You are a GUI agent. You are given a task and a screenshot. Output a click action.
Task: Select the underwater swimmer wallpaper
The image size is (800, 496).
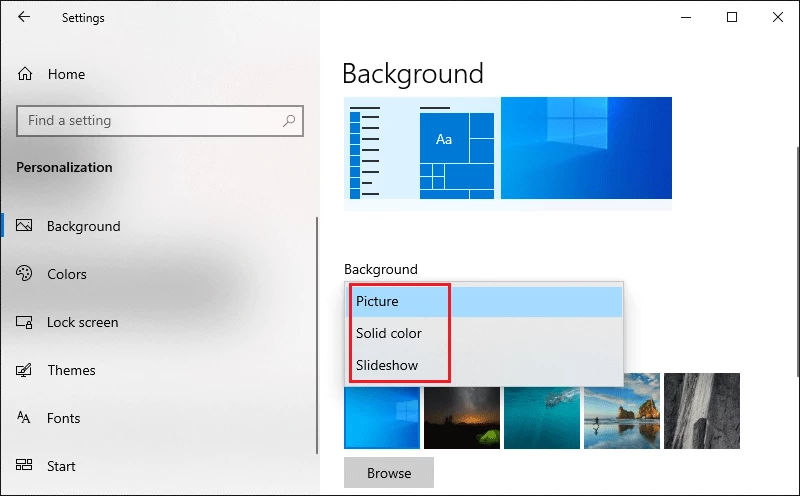coord(542,417)
